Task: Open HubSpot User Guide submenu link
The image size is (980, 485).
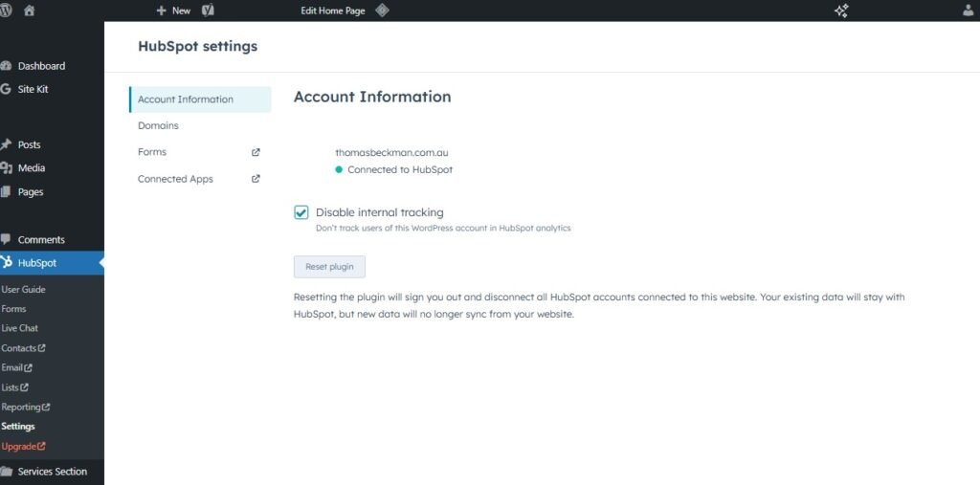Action: point(23,290)
